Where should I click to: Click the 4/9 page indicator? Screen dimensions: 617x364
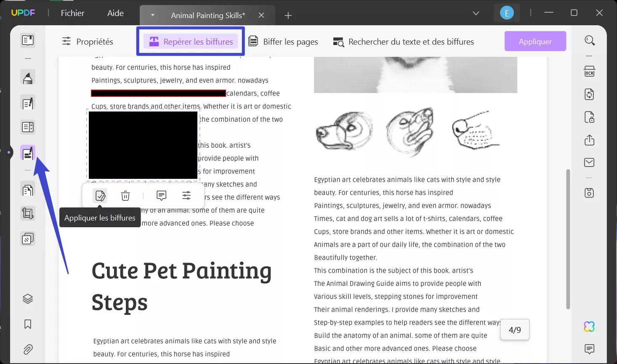(515, 329)
